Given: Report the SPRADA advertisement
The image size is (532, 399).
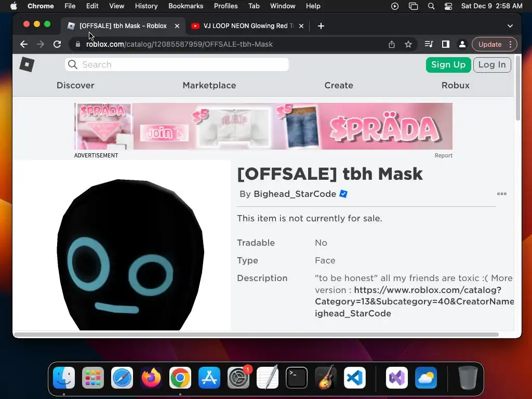Looking at the screenshot, I should click(x=444, y=155).
